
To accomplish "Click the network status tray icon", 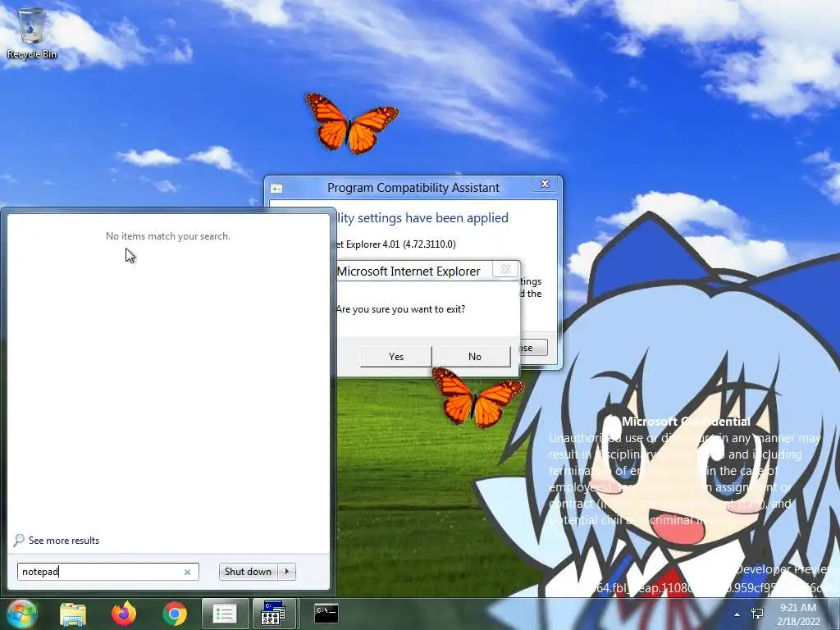I will tap(757, 614).
